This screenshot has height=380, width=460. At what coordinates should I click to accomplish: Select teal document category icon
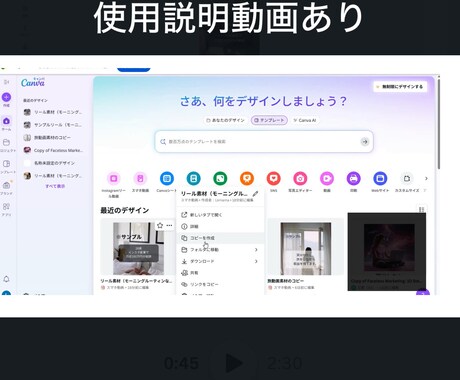[x=193, y=179]
